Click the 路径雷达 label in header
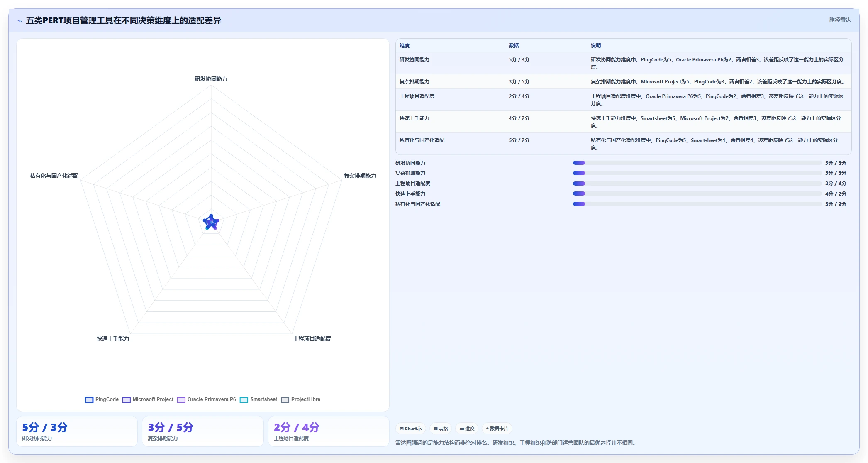This screenshot has height=463, width=868. coord(840,20)
